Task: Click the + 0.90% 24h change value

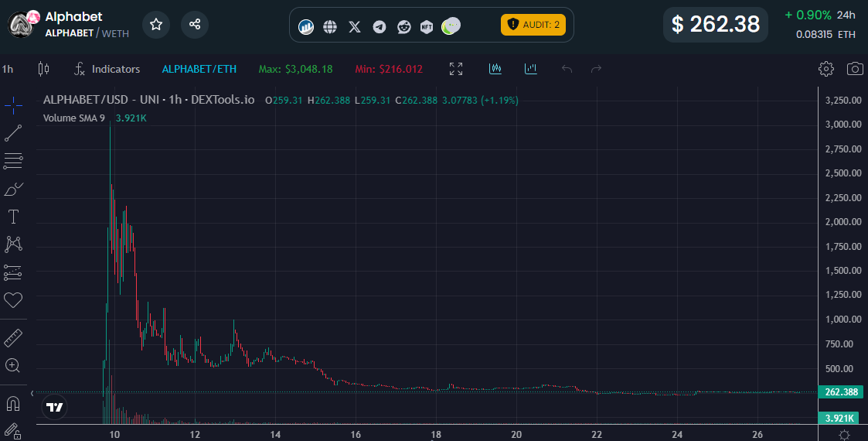Action: point(808,15)
